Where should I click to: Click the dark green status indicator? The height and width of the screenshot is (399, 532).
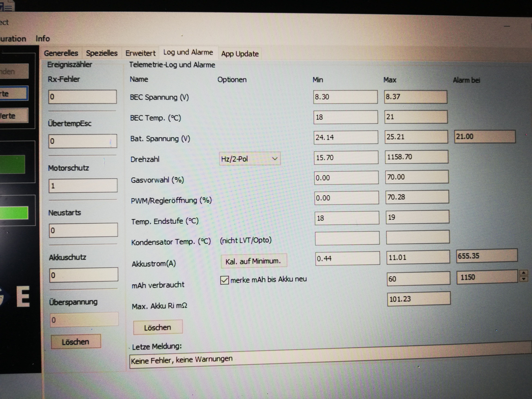pos(12,164)
